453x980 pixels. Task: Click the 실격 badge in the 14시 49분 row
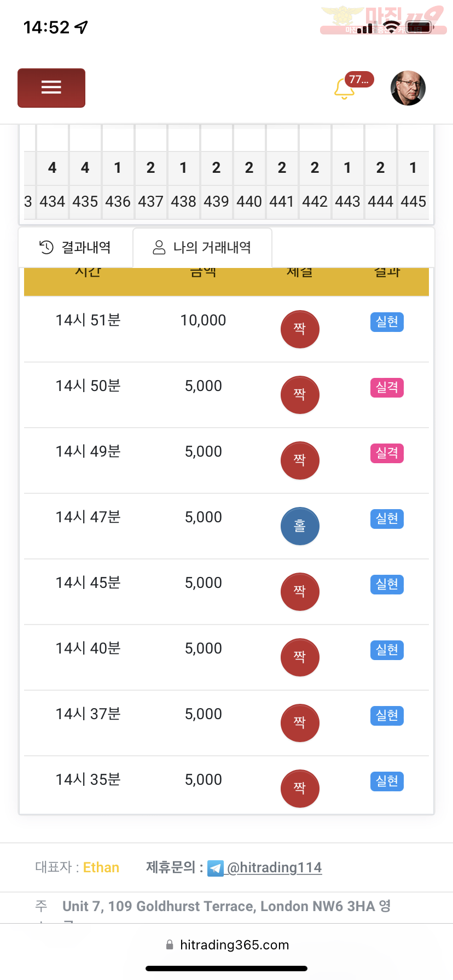(387, 453)
